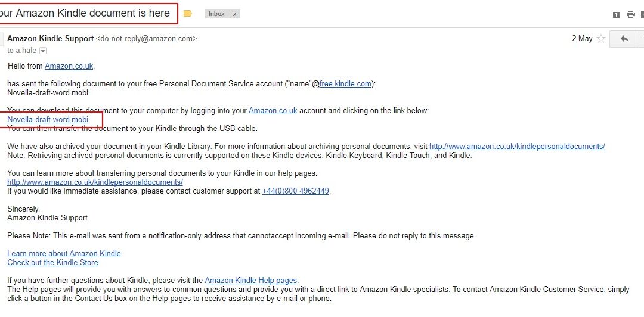Click Amazon.co.uk link in the download instructions
644x317 pixels.
[x=273, y=110]
